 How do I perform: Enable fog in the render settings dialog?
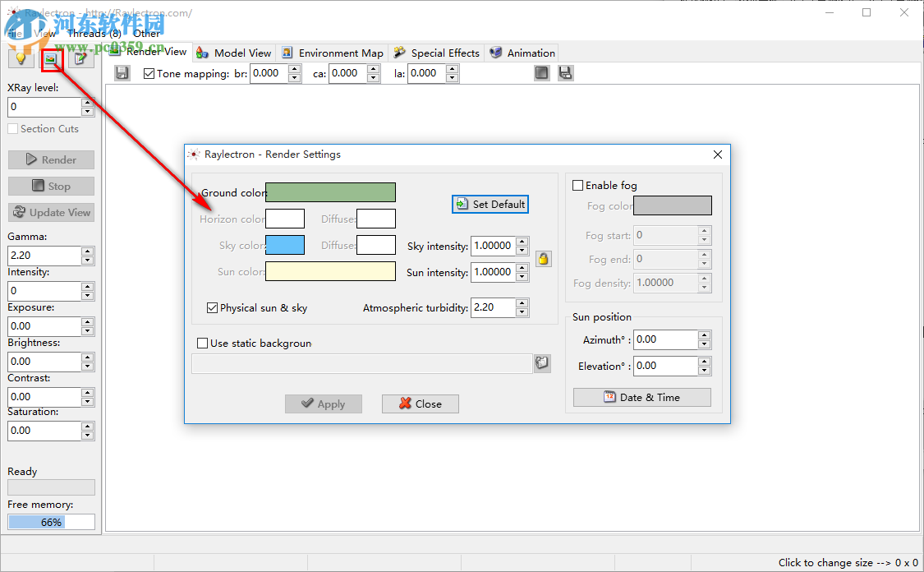pos(577,185)
